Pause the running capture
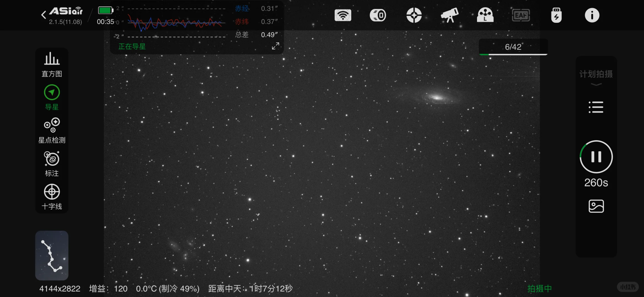 pyautogui.click(x=596, y=157)
